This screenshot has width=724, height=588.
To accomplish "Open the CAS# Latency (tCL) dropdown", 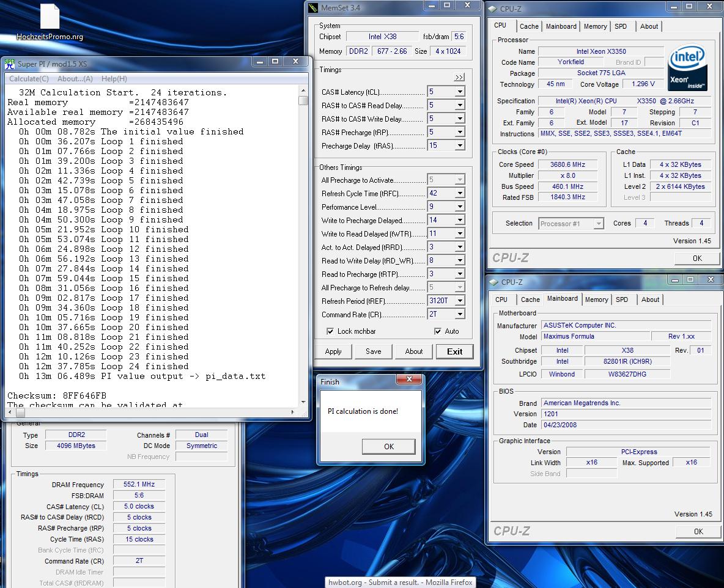I will [460, 92].
